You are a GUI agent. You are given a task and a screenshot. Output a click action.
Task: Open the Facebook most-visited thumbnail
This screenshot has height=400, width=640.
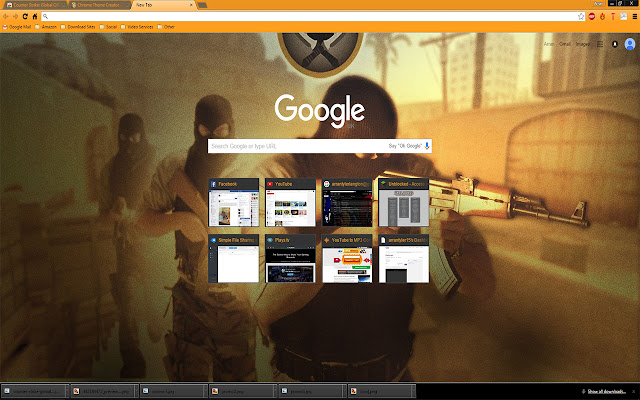tap(233, 202)
